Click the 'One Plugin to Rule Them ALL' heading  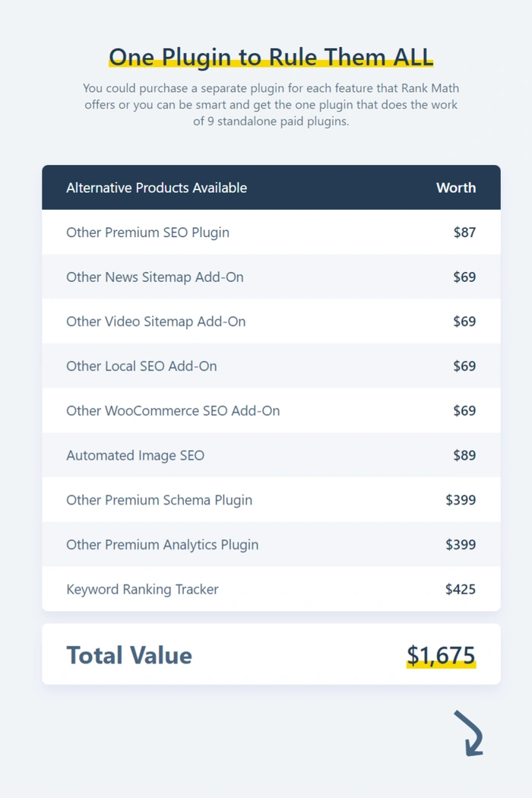pos(271,57)
